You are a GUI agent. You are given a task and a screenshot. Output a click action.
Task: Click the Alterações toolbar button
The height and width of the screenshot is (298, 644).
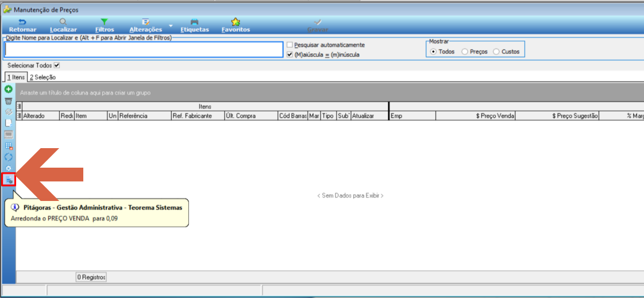pos(145,25)
